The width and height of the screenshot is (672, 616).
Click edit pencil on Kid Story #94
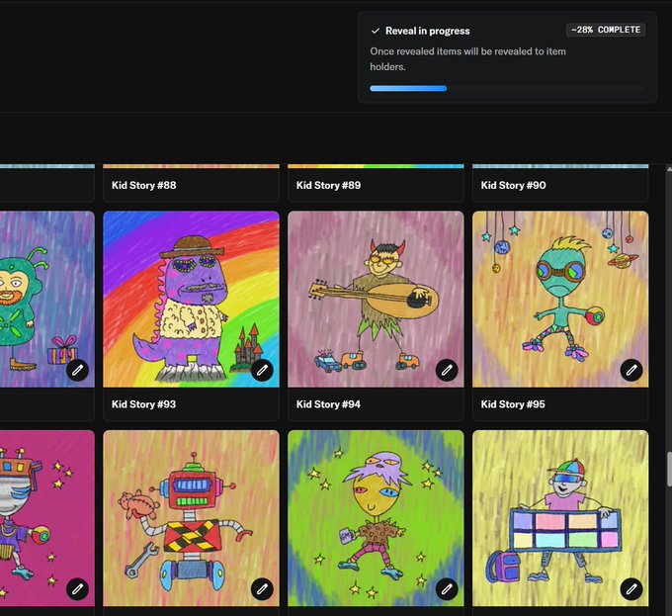click(x=447, y=370)
